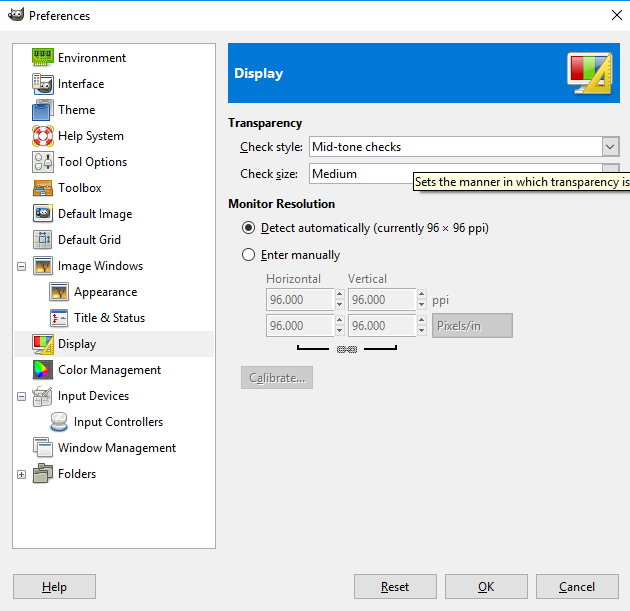Click the lower Vertical resolution field
This screenshot has height=611, width=630.
(x=382, y=325)
